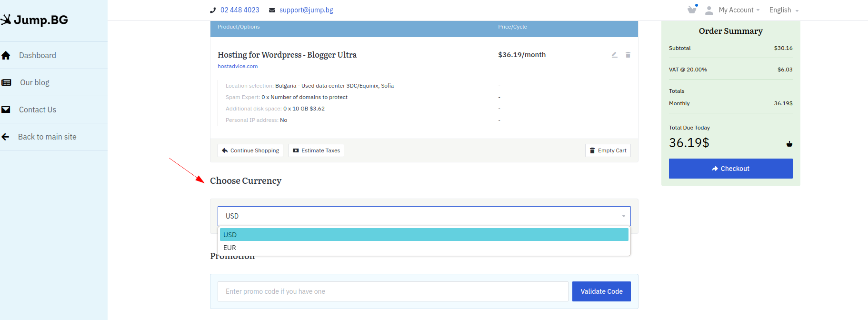Click the Order Summary heading
The height and width of the screenshot is (320, 868).
pos(731,31)
